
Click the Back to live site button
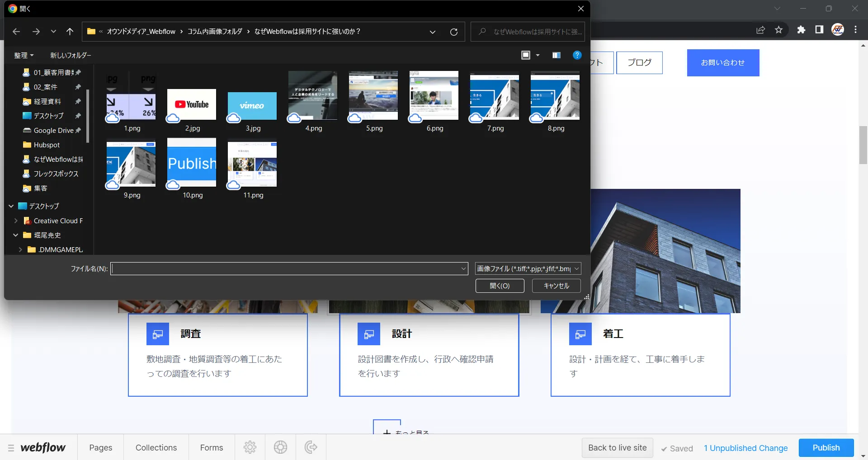point(617,448)
